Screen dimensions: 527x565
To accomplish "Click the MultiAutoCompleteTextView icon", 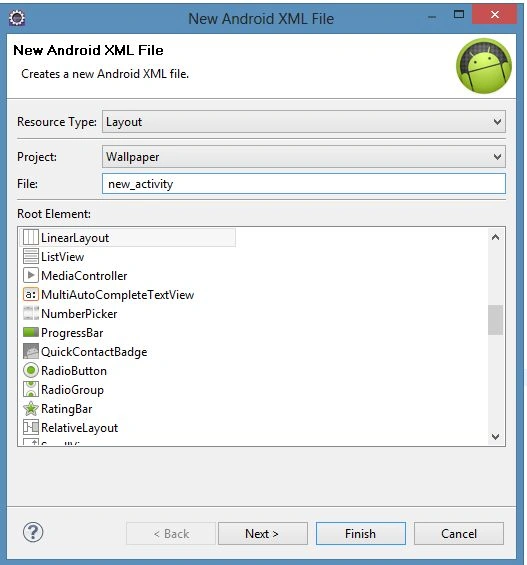I will [31, 295].
